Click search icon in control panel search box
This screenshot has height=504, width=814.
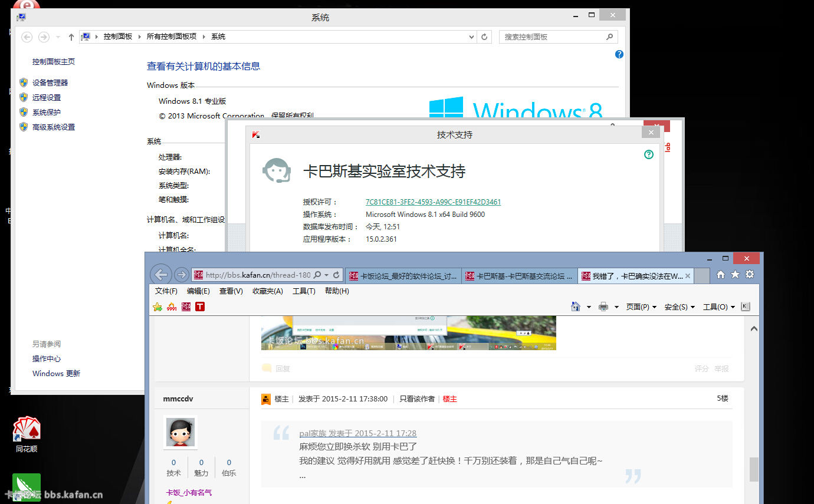coord(609,37)
